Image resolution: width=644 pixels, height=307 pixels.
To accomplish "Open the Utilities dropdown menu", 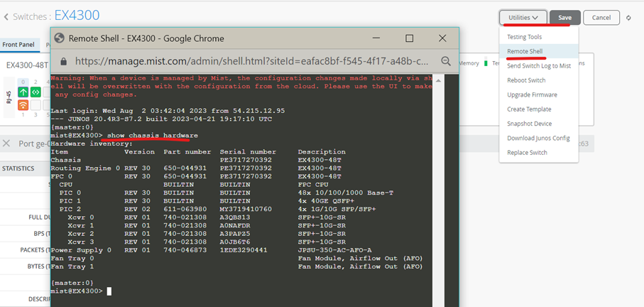I will [523, 18].
